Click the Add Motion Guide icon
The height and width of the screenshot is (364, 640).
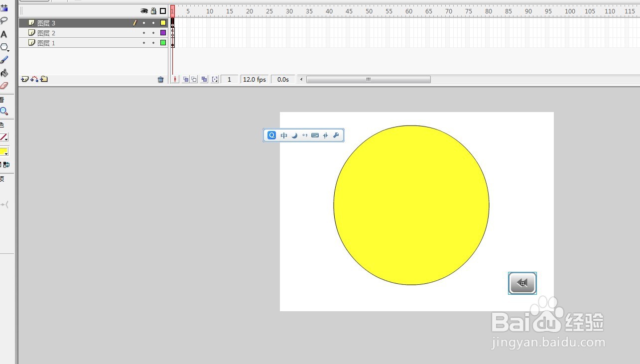(x=34, y=79)
